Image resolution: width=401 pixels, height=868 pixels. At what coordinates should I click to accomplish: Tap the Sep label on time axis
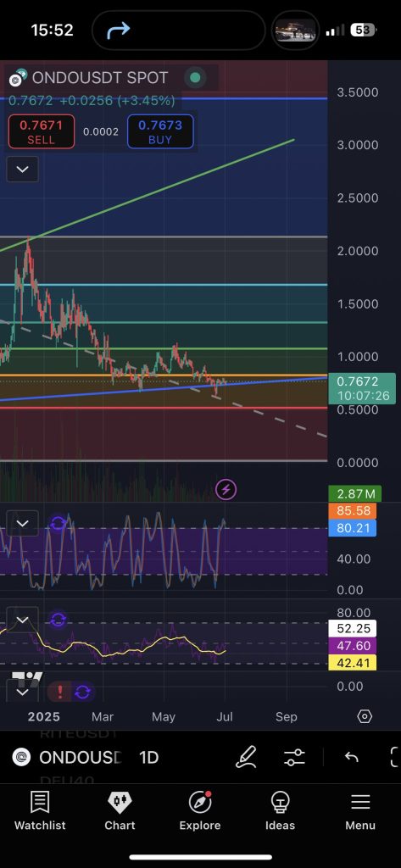tap(287, 716)
